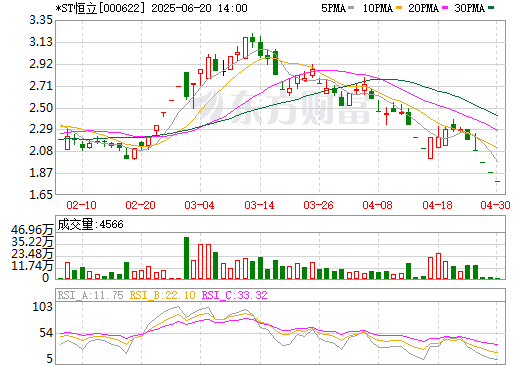Click the 46.96万 volume axis label
This screenshot has height=365, width=520.
(x=32, y=230)
